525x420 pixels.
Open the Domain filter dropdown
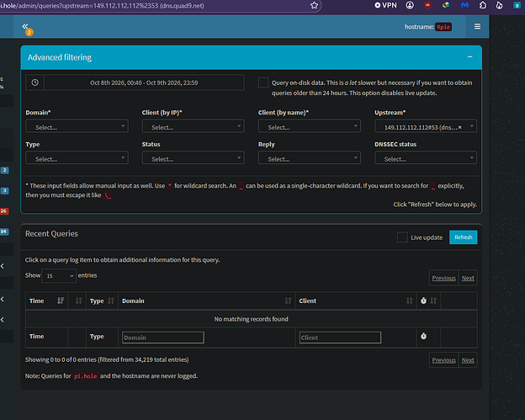pos(77,126)
